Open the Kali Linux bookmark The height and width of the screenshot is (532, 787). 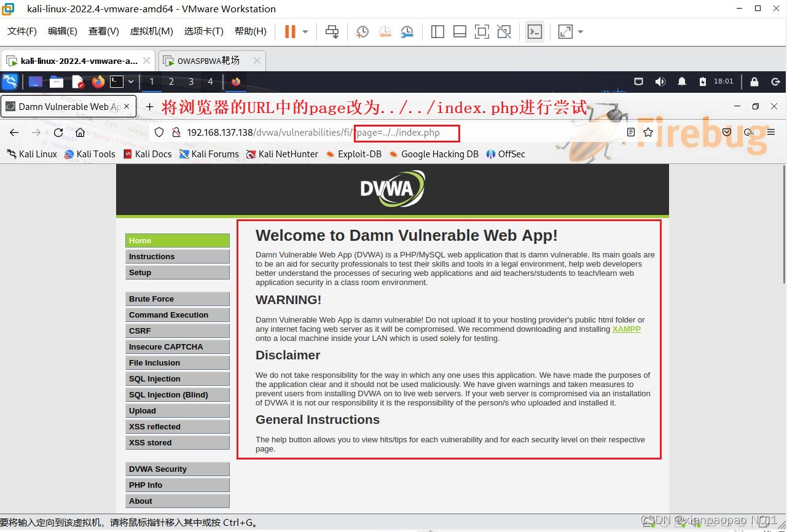tap(32, 154)
